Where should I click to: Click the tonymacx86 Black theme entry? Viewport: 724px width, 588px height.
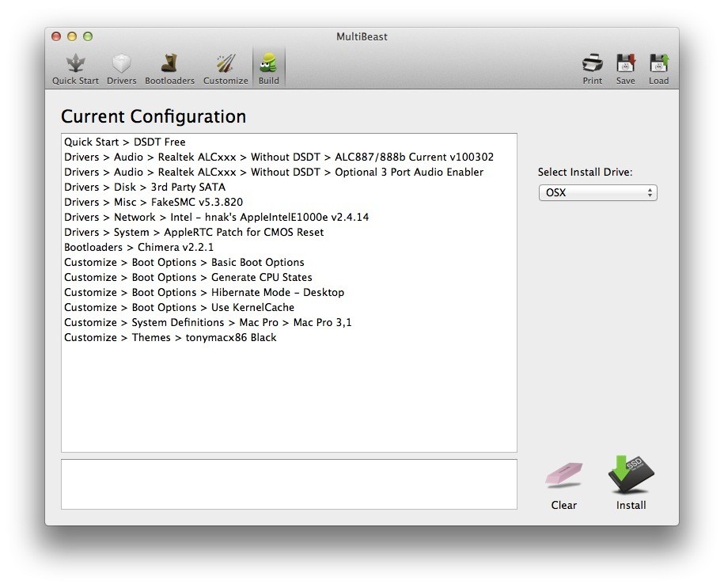(170, 338)
